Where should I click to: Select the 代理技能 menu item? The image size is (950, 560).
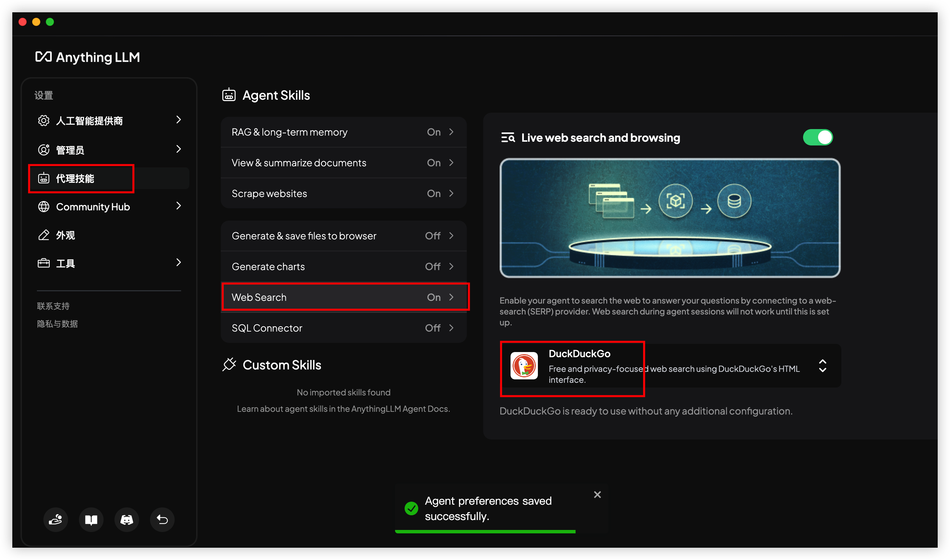pos(75,179)
